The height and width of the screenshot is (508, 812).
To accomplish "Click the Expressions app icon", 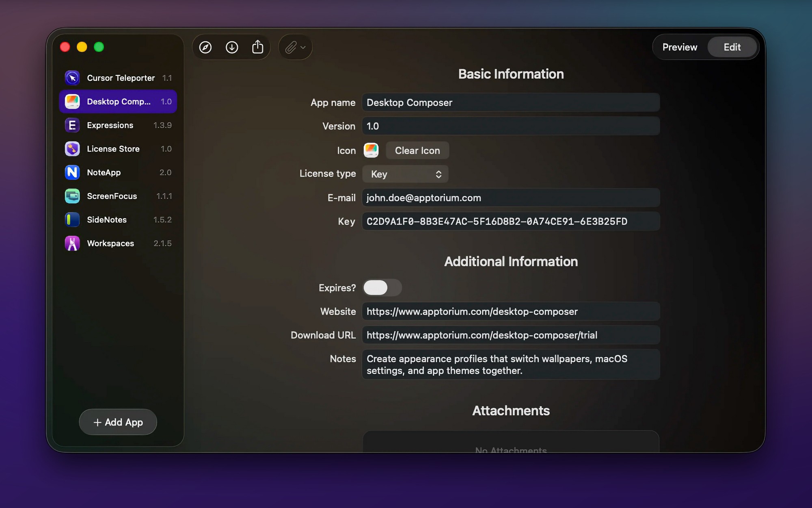I will 72,125.
